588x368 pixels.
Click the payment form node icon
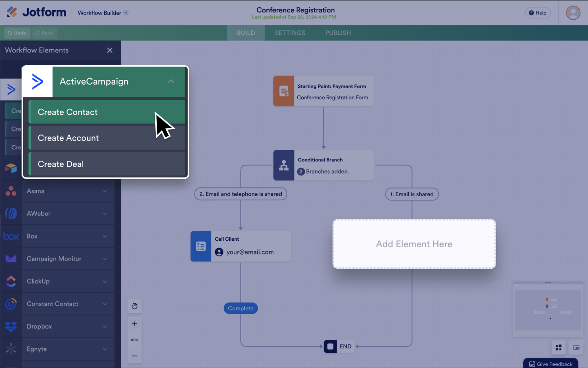tap(284, 91)
